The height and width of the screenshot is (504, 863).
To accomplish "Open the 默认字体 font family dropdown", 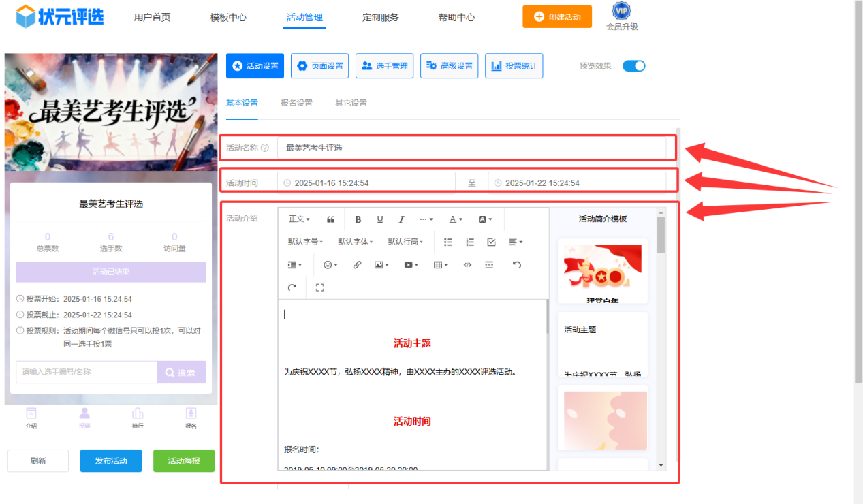I will 354,242.
